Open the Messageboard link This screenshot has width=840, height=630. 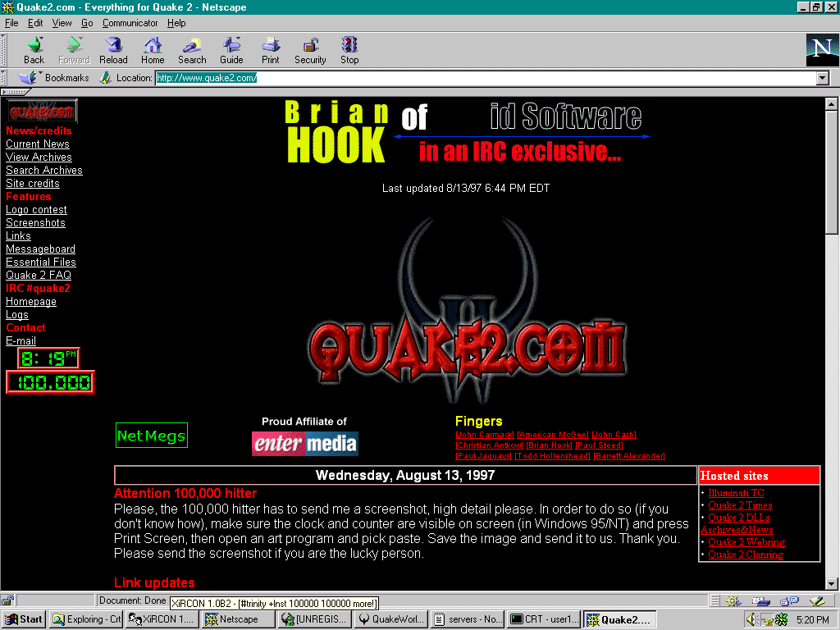click(41, 249)
